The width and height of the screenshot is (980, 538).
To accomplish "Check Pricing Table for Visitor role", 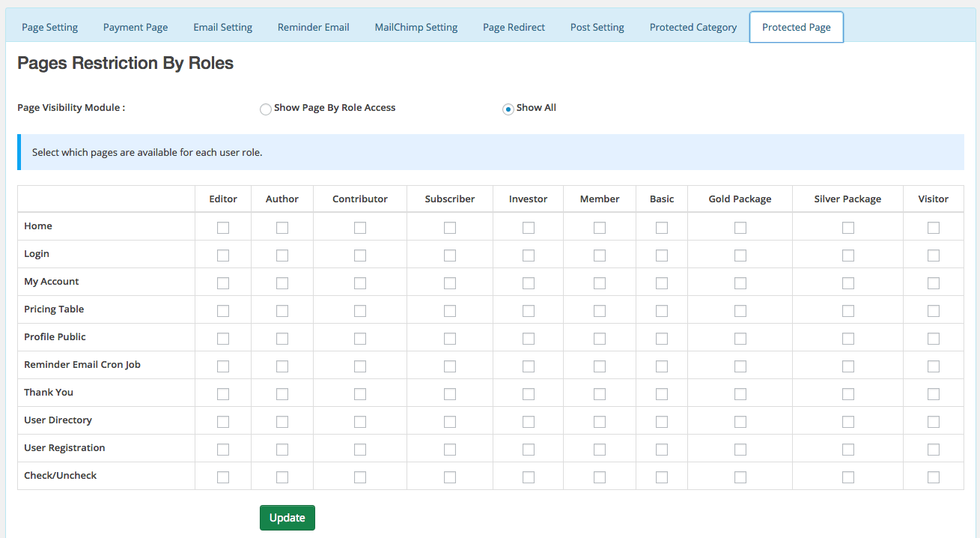I will pos(934,311).
